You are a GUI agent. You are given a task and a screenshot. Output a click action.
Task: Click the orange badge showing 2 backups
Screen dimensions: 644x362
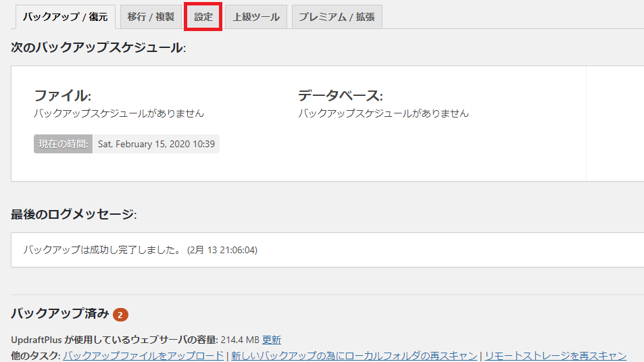pos(120,315)
